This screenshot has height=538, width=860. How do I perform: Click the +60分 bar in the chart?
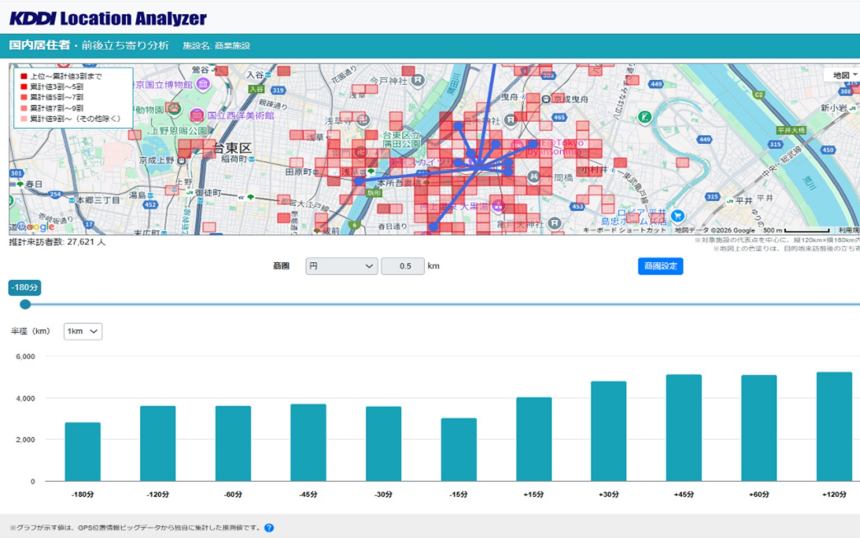[759, 428]
